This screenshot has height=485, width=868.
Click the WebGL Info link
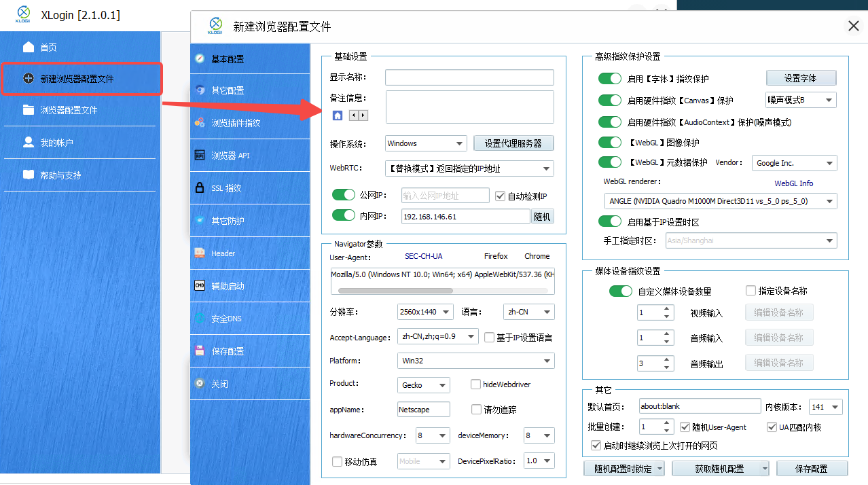tap(793, 183)
